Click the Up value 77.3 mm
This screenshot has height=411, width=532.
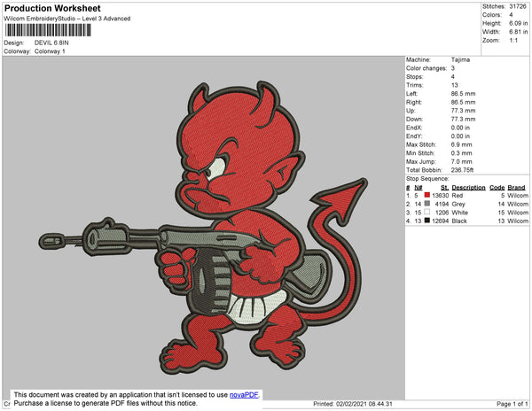coord(463,111)
